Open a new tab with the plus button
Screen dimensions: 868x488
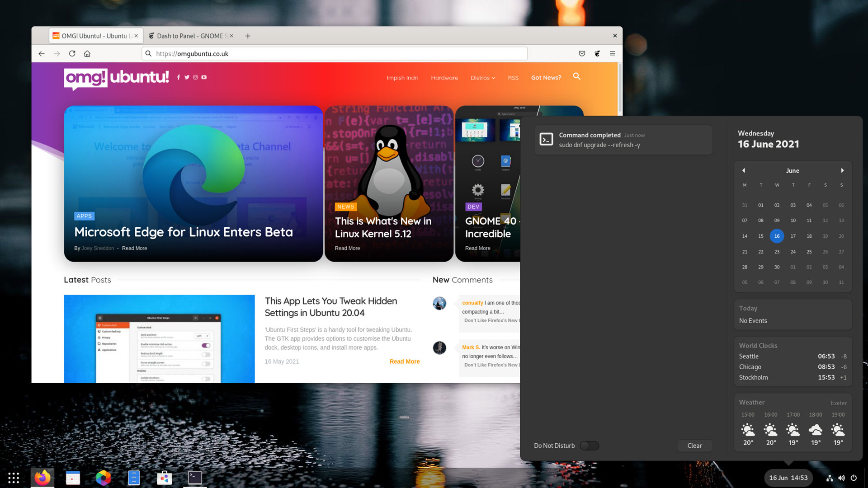coord(248,36)
